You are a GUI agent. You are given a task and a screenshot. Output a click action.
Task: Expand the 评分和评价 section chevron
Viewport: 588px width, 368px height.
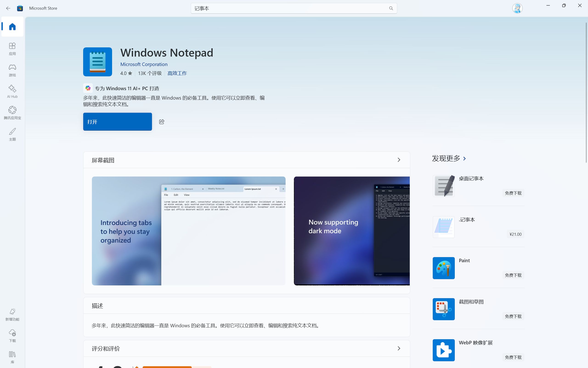(x=399, y=348)
